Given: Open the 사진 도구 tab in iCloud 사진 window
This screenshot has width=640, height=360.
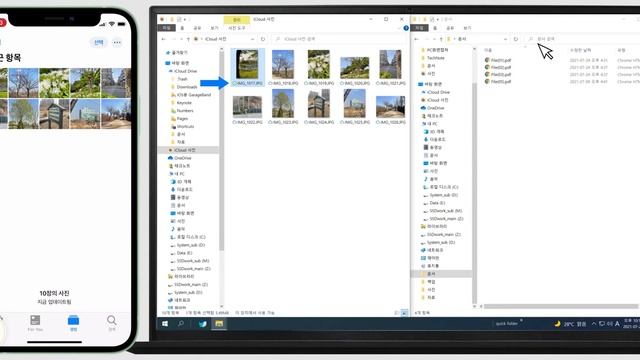Looking at the screenshot, I should pyautogui.click(x=236, y=28).
